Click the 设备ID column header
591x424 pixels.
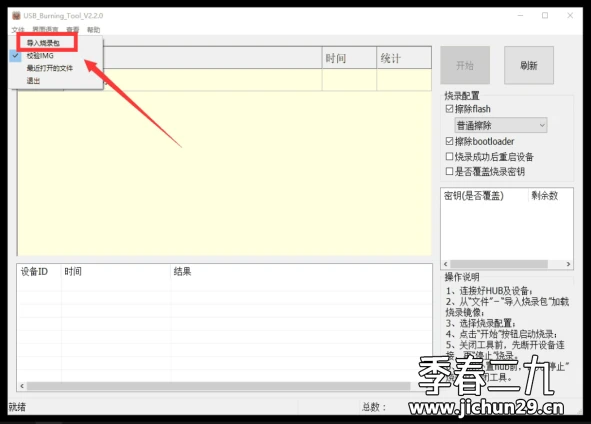point(39,271)
